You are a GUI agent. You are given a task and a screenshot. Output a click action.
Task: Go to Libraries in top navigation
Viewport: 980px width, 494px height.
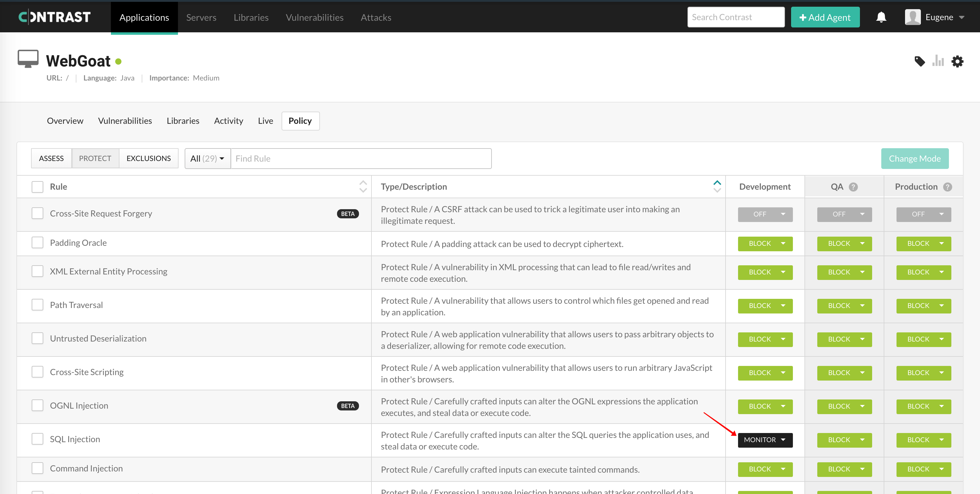click(251, 17)
